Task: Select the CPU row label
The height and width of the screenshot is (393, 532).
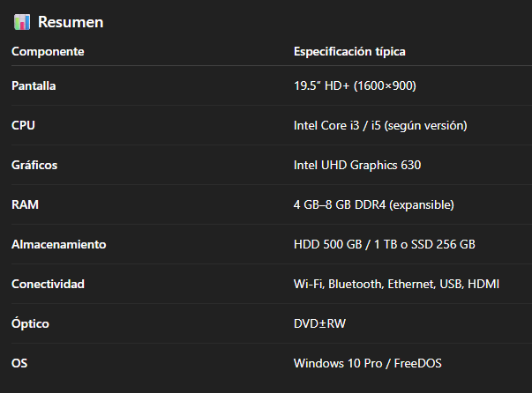Action: [23, 125]
